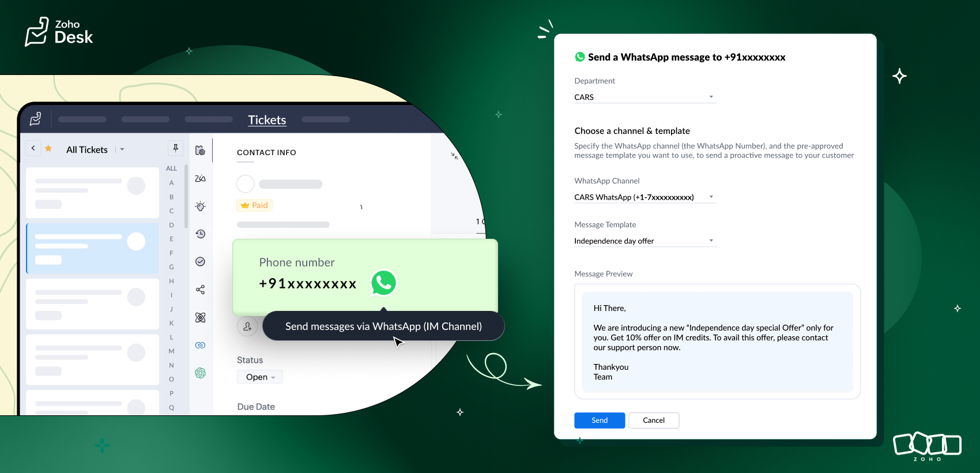Open the lightbulb insights icon
Viewport: 980px width, 473px height.
[200, 206]
